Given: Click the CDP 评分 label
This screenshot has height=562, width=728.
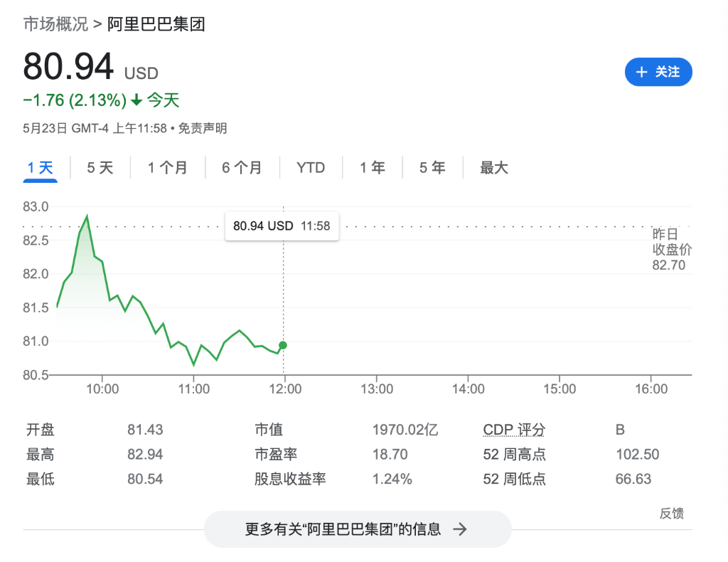Looking at the screenshot, I should click(514, 430).
